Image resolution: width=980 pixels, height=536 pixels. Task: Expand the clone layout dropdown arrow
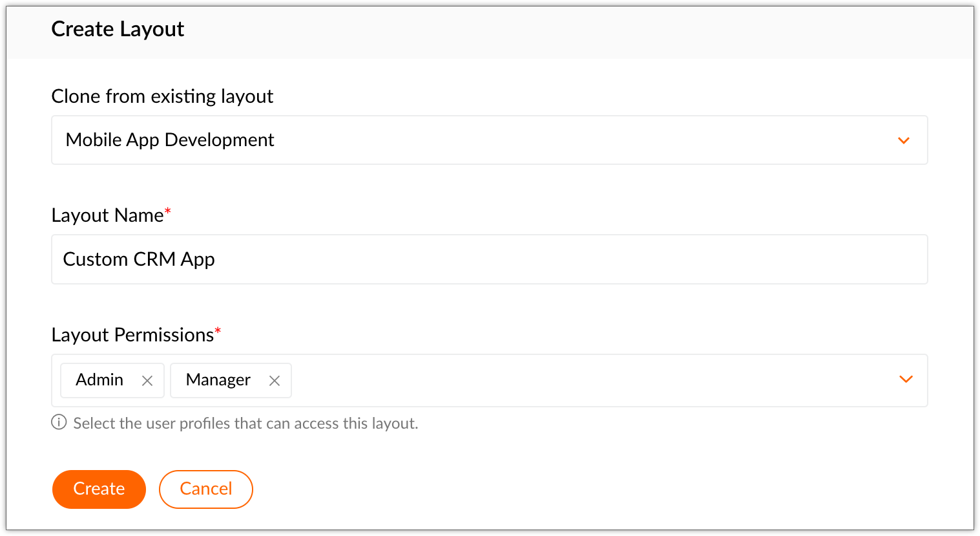[904, 140]
